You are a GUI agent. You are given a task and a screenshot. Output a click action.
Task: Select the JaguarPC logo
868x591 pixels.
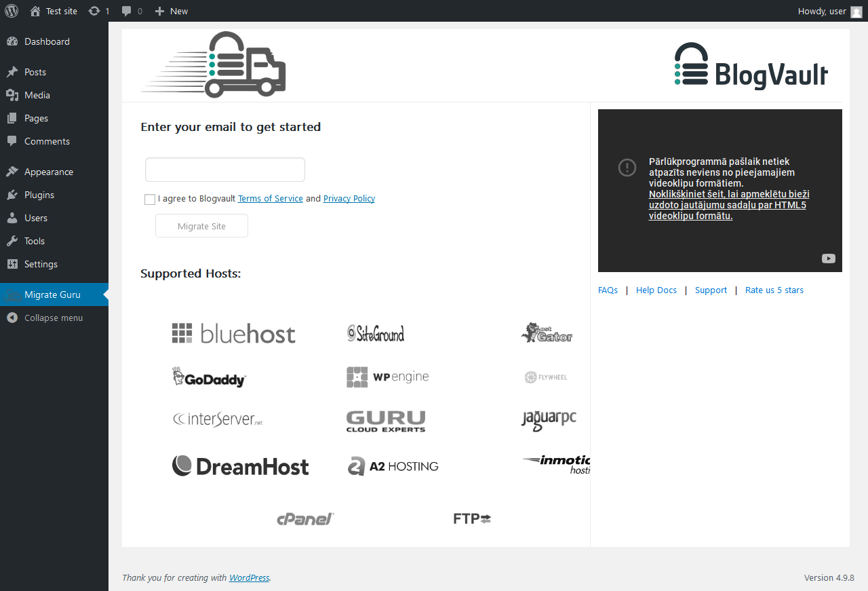click(549, 420)
